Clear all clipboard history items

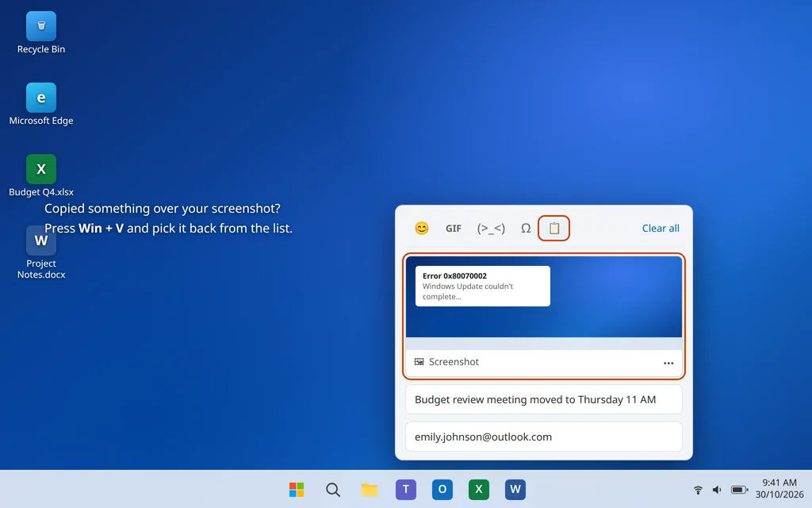click(661, 228)
